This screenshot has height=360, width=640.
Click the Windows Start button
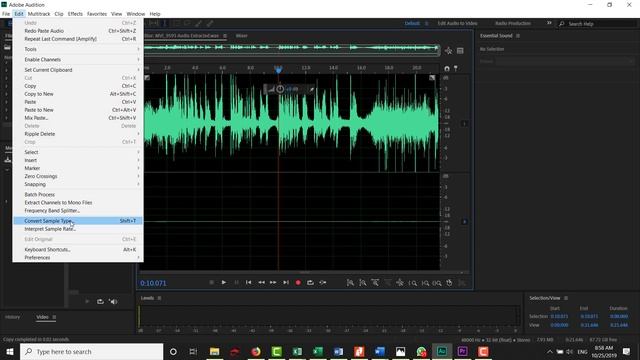coord(10,351)
